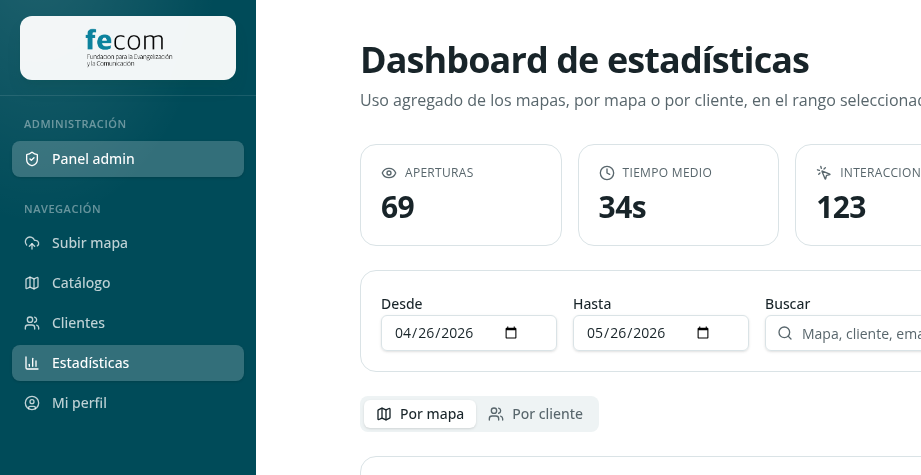Screen dimensions: 921x475
Task: Switch to the Por cliente tab
Action: coord(536,414)
